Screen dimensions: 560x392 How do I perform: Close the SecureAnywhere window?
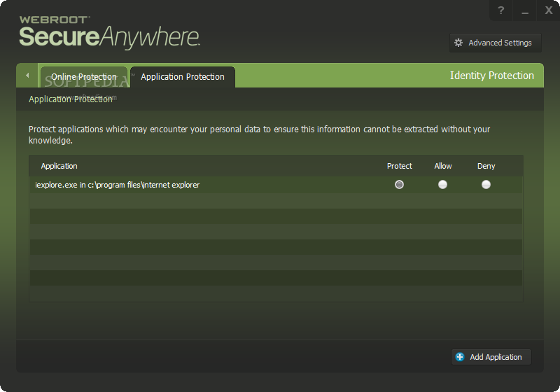pyautogui.click(x=549, y=10)
